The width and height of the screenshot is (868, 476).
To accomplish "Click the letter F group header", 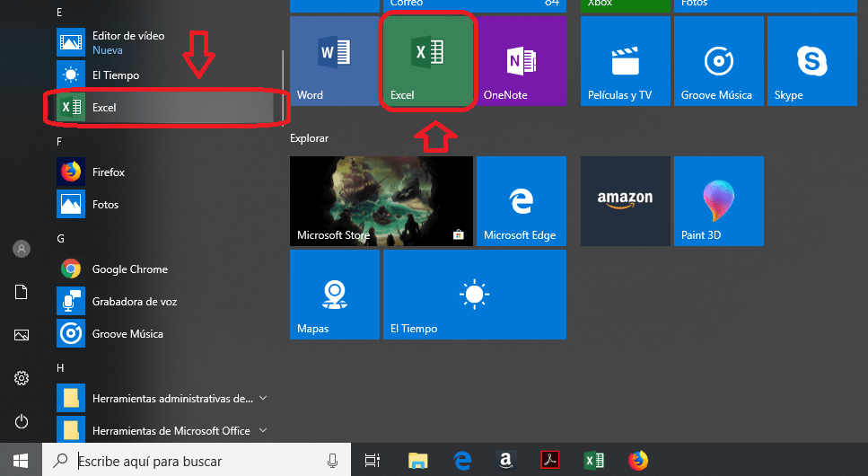I will coord(59,142).
